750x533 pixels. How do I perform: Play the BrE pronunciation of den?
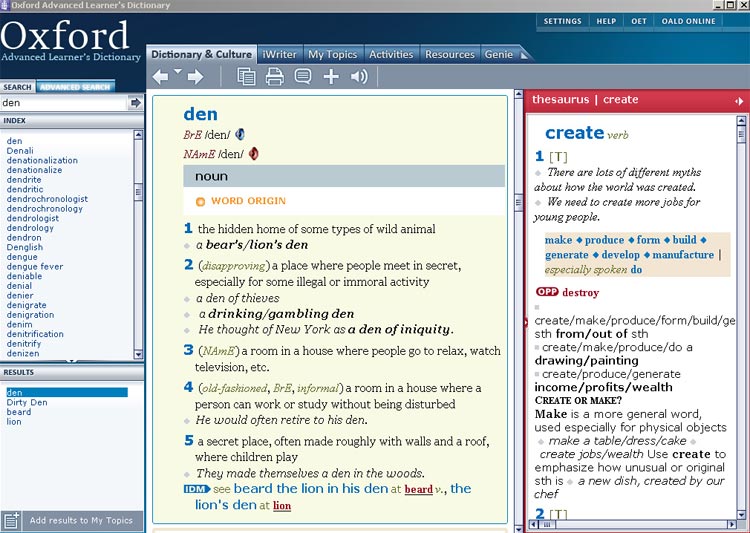[x=240, y=134]
